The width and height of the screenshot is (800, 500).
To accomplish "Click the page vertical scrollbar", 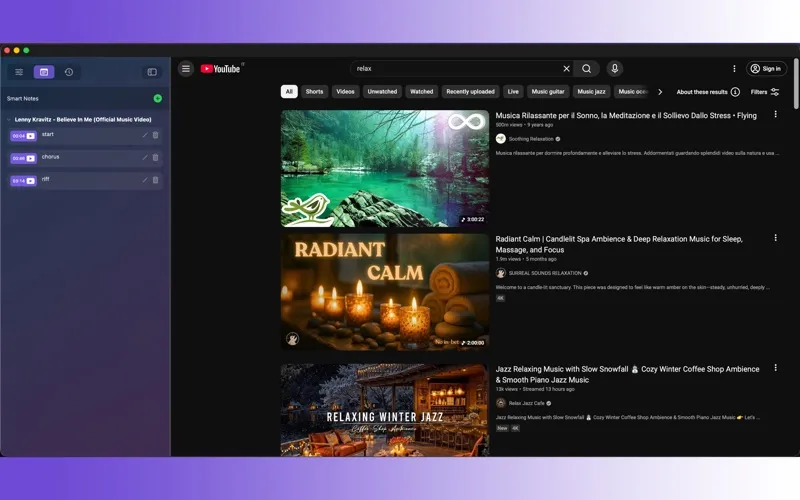I will pos(796,83).
